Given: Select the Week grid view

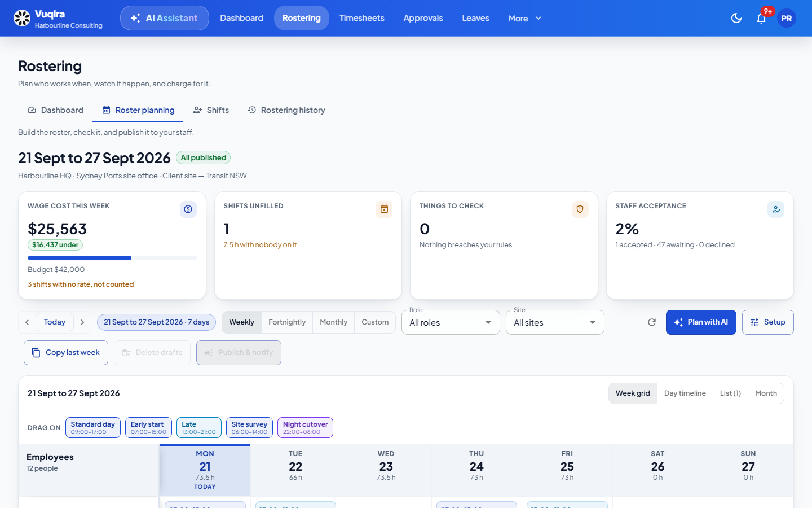Looking at the screenshot, I should (x=633, y=393).
